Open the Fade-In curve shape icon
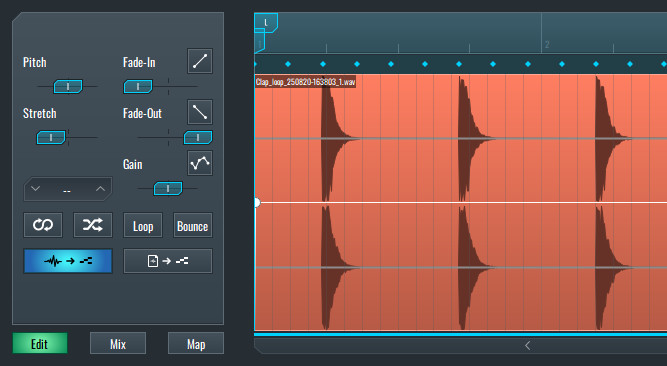This screenshot has height=366, width=667. [200, 61]
